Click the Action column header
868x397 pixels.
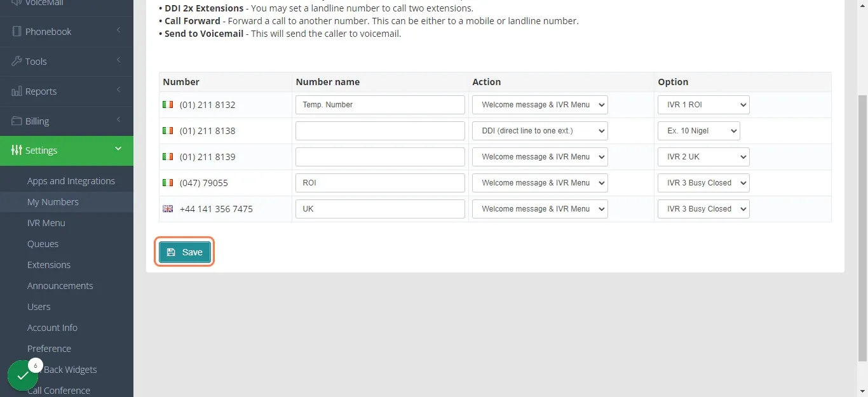point(487,82)
